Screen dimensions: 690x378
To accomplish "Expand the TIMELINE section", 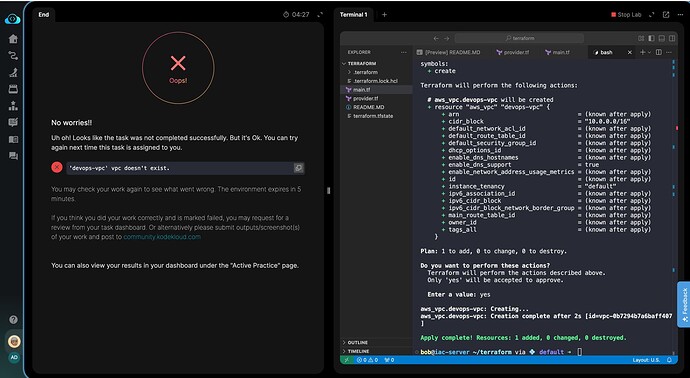I will point(377,351).
